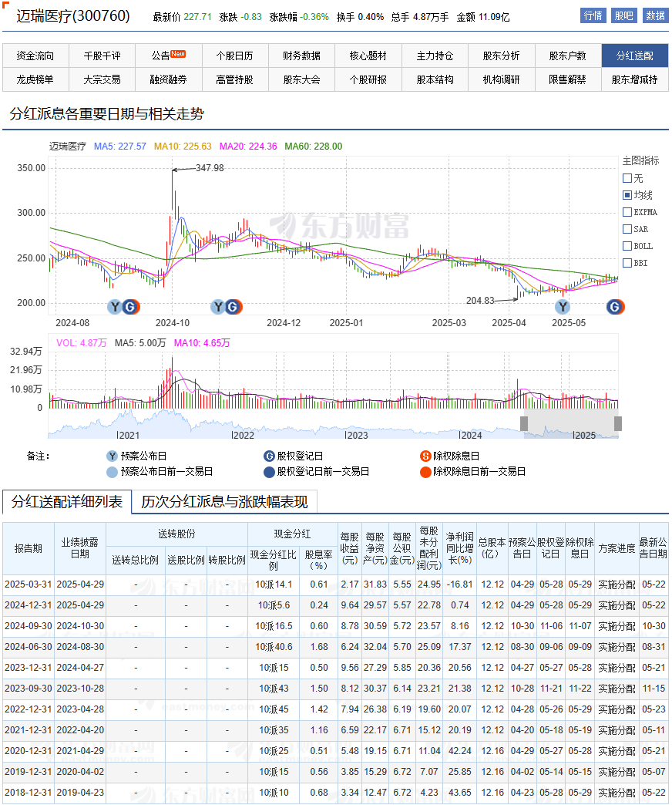
Task: Open the 高管持股 tab
Action: 235,79
